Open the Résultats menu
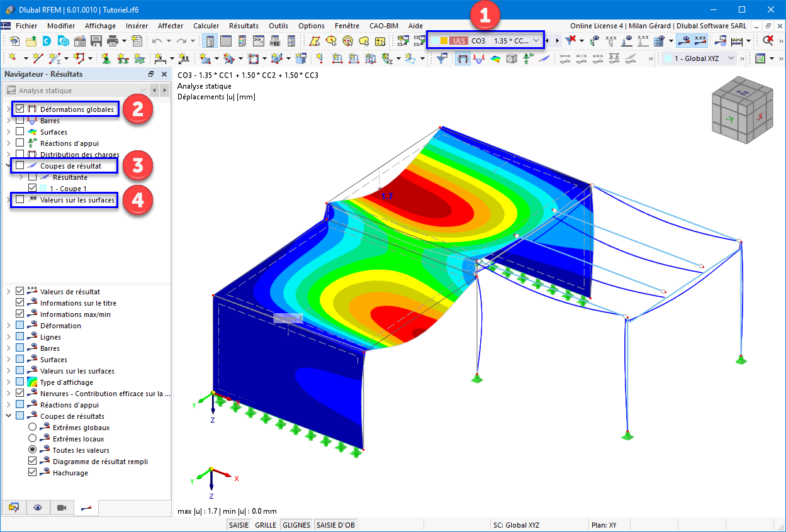Viewport: 786px width, 532px height. pos(244,26)
